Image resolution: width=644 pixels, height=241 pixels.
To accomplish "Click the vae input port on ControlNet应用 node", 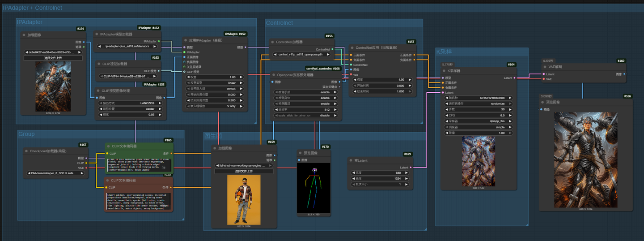I will (x=351, y=74).
